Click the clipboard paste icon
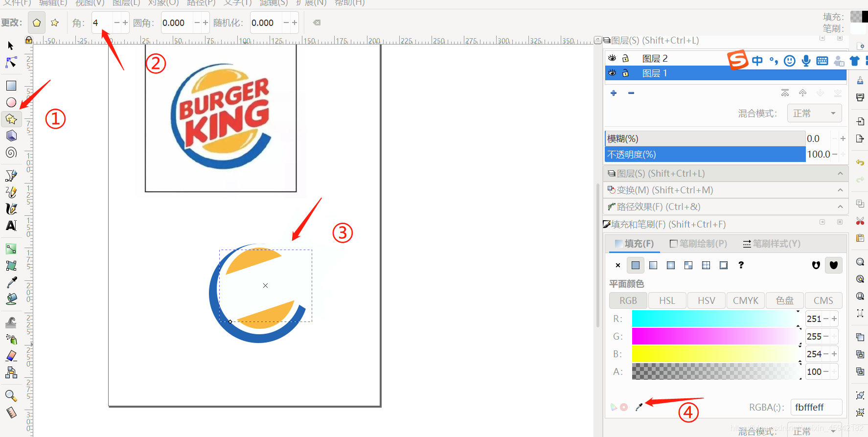This screenshot has width=868, height=437. click(x=860, y=238)
